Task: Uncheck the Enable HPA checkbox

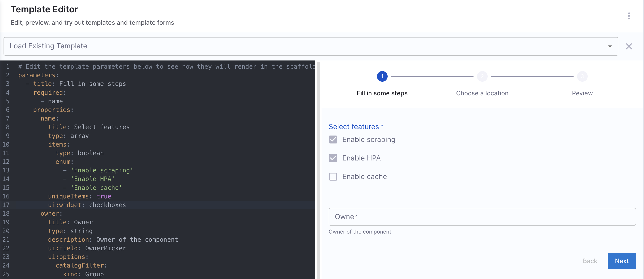Action: [333, 158]
